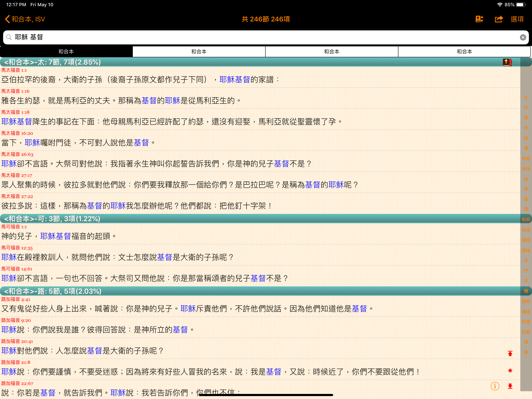This screenshot has width=532, height=399.
Task: Open the 選項 options menu
Action: 517,19
